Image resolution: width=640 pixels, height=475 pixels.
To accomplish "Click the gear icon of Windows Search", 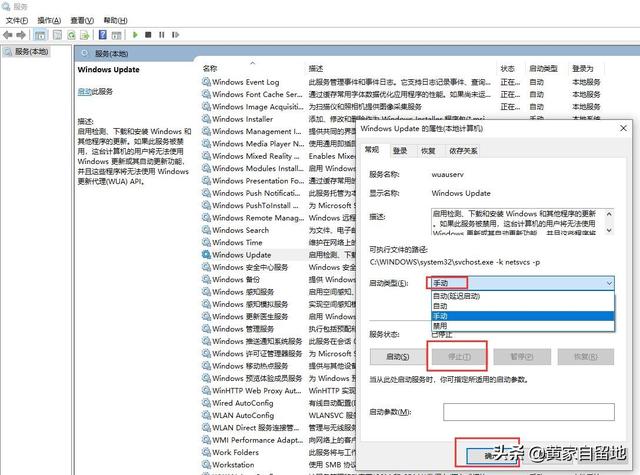I will pyautogui.click(x=206, y=230).
